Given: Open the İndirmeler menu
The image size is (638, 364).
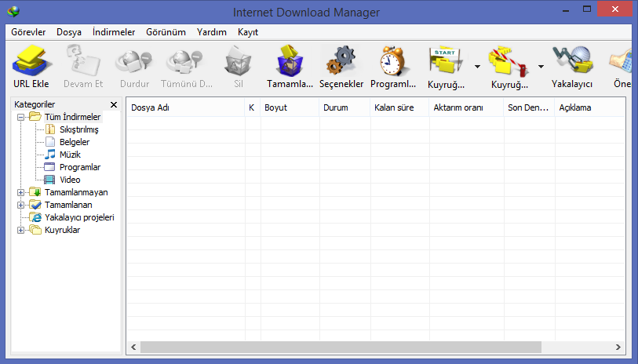Looking at the screenshot, I should [114, 32].
